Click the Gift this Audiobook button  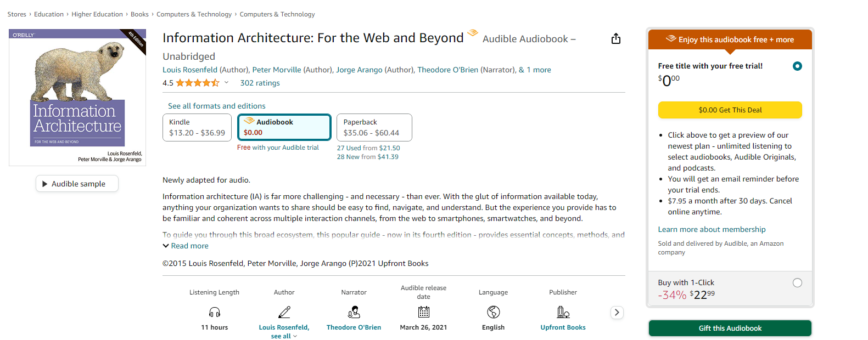click(730, 328)
